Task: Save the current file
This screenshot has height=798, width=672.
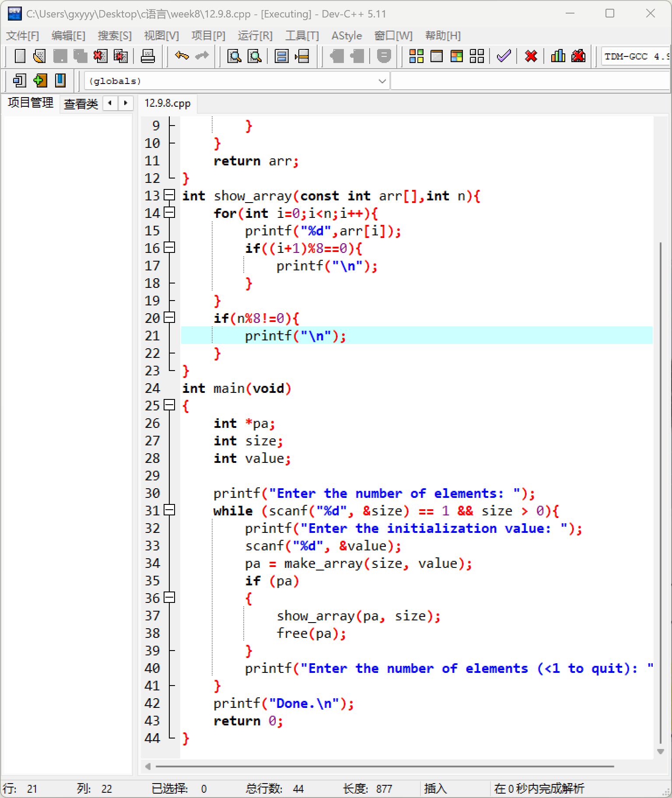Action: [x=60, y=56]
